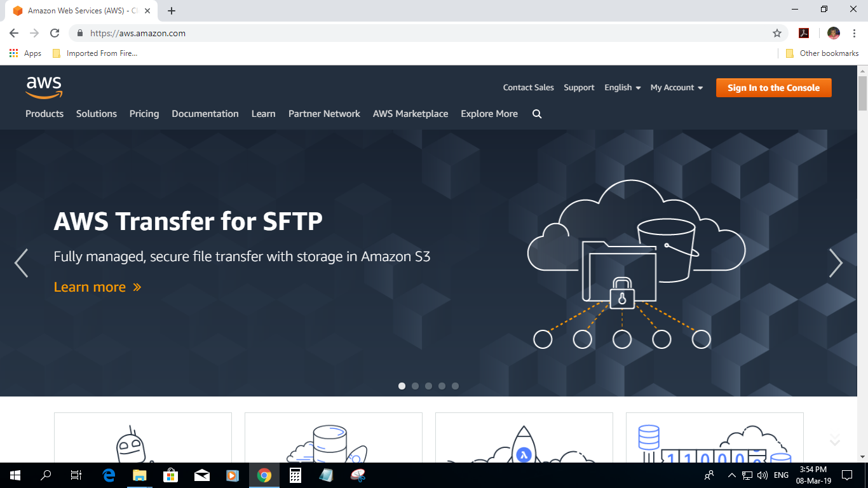Open the Action Center notifications icon

pyautogui.click(x=846, y=475)
